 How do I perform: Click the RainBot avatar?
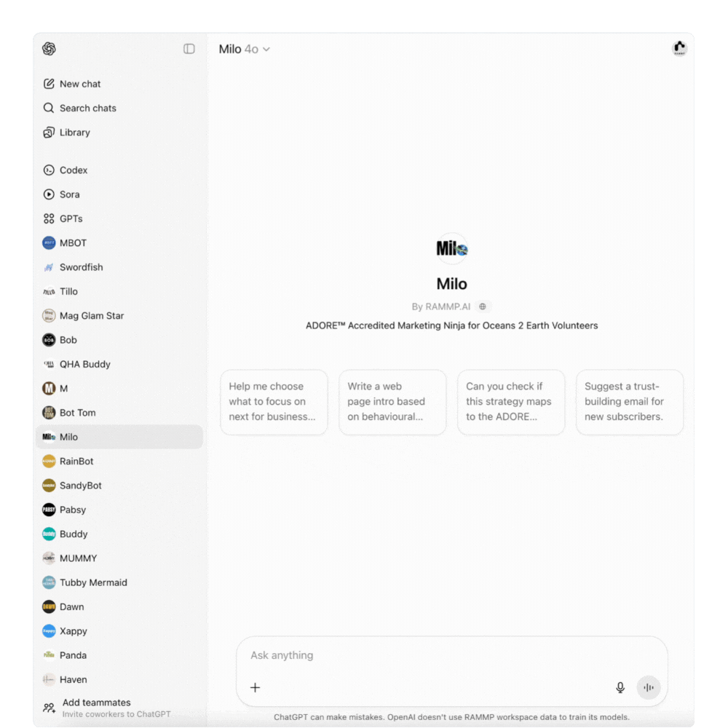tap(49, 461)
